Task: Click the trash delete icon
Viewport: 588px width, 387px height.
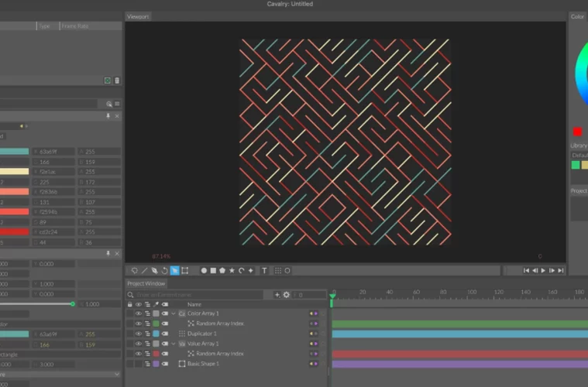Action: click(x=117, y=80)
